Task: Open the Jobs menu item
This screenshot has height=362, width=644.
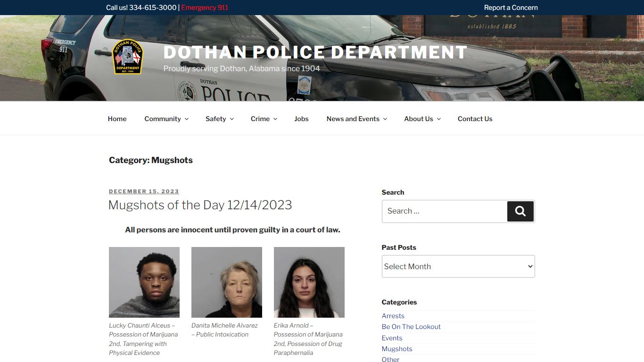Action: (x=301, y=119)
